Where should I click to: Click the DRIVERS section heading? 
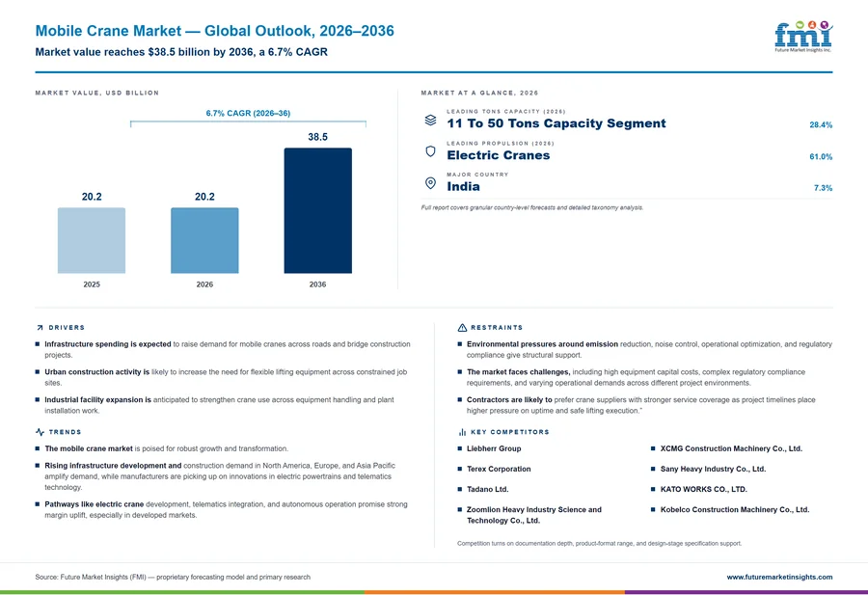tap(67, 328)
